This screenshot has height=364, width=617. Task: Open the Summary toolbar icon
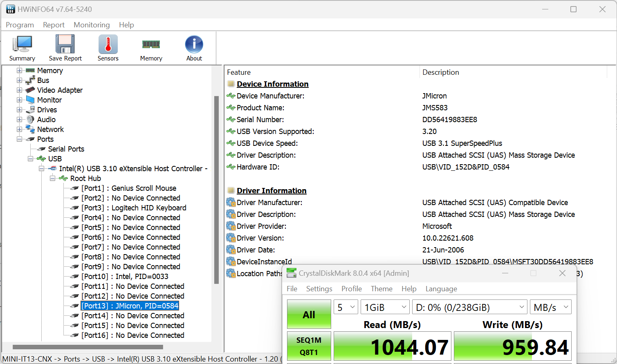(22, 44)
